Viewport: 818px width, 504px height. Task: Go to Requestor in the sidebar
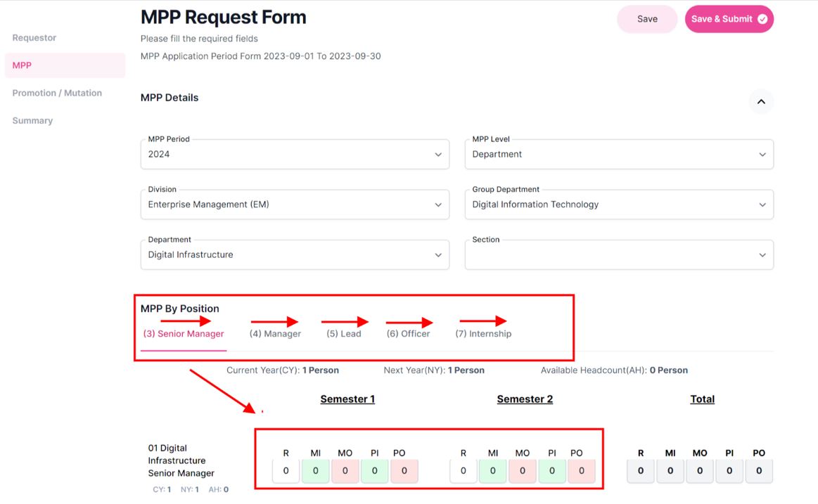click(x=34, y=38)
